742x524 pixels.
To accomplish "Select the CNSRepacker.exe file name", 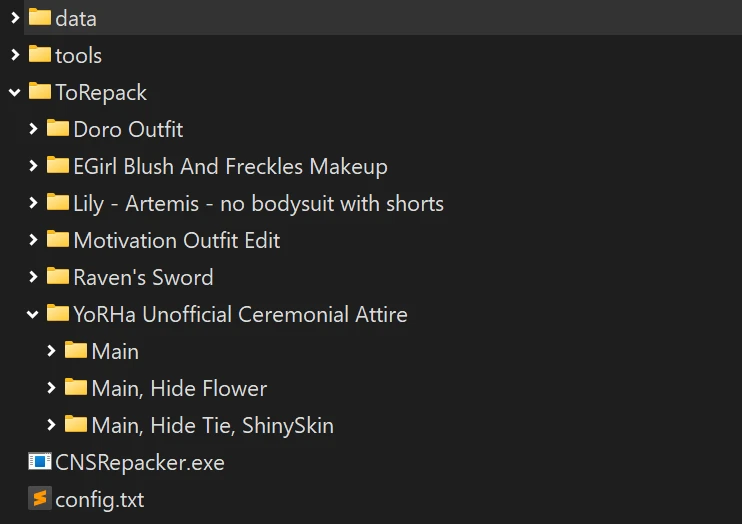I will click(140, 462).
